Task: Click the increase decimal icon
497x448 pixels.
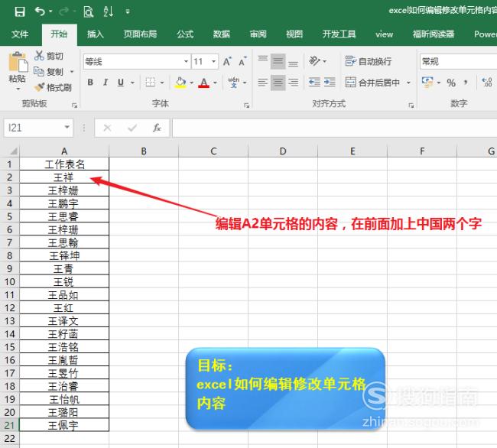Action: pos(487,83)
